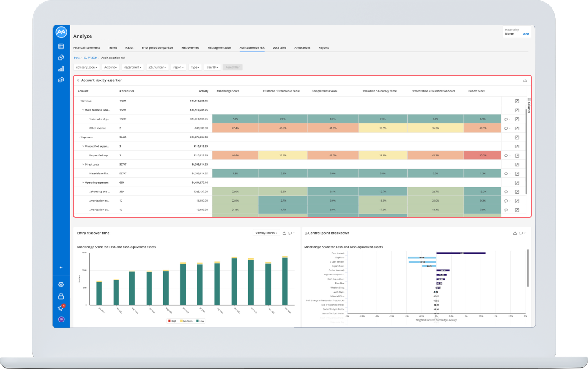Open the job_number filter dropdown
The image size is (588, 369).
point(158,67)
